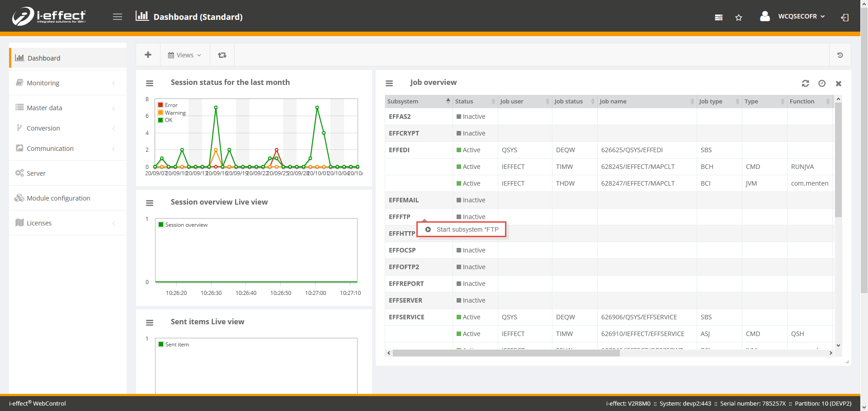Open the Job overview refresh timer clock
This screenshot has height=411, width=868.
(822, 84)
